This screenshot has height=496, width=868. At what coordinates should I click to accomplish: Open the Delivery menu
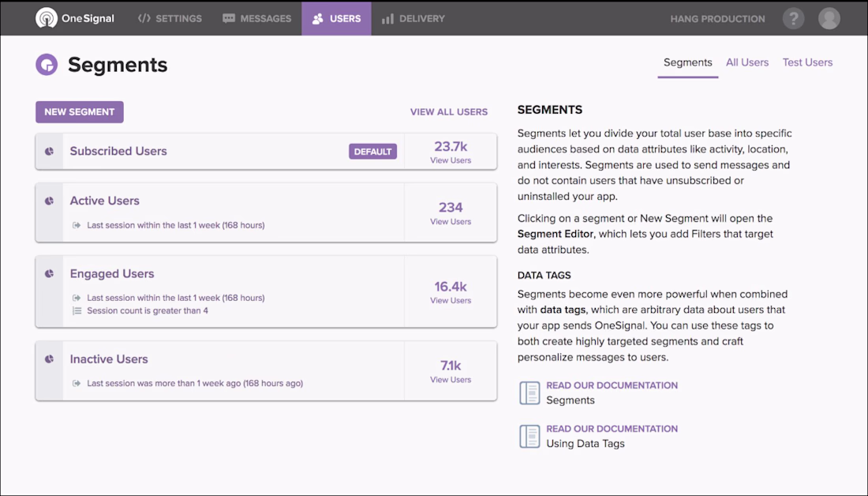(x=413, y=18)
